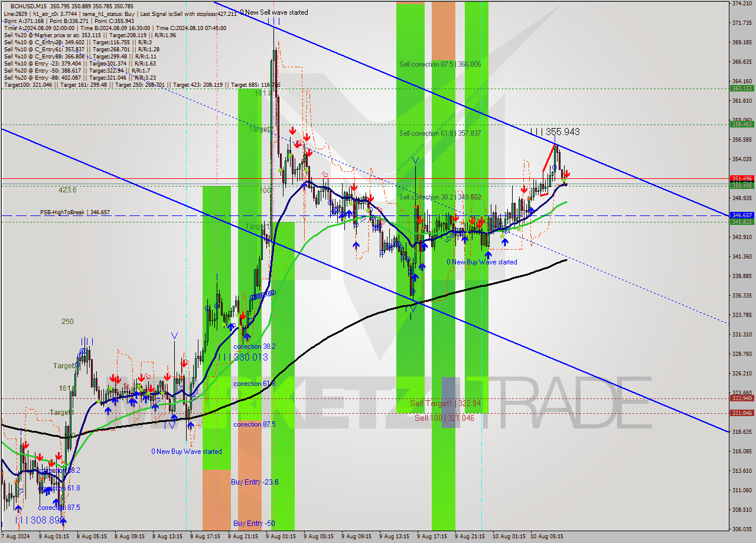This screenshot has width=756, height=543.
Task: Select the '| | | 330.013' wave label
Action: (x=243, y=357)
